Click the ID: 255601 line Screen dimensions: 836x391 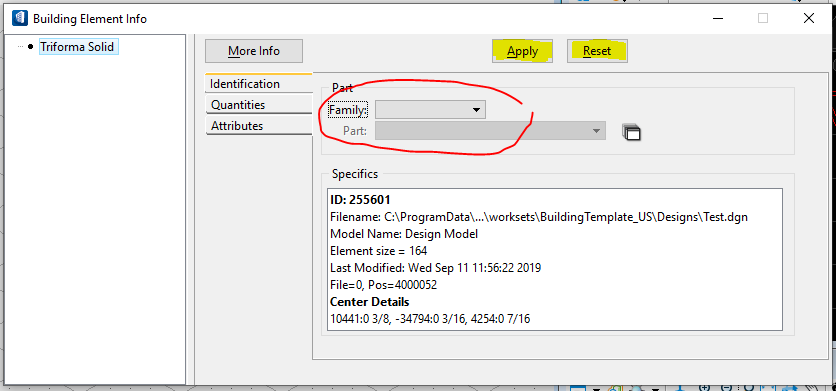point(360,200)
